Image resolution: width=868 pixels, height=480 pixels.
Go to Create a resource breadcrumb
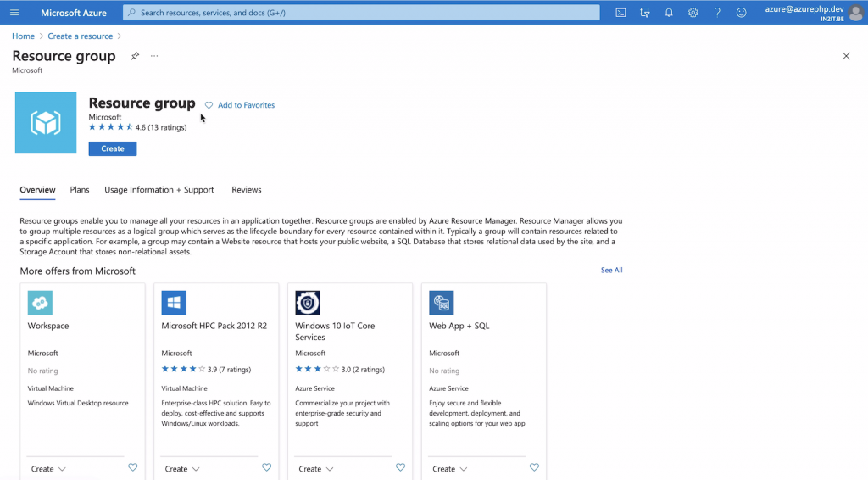(x=81, y=36)
